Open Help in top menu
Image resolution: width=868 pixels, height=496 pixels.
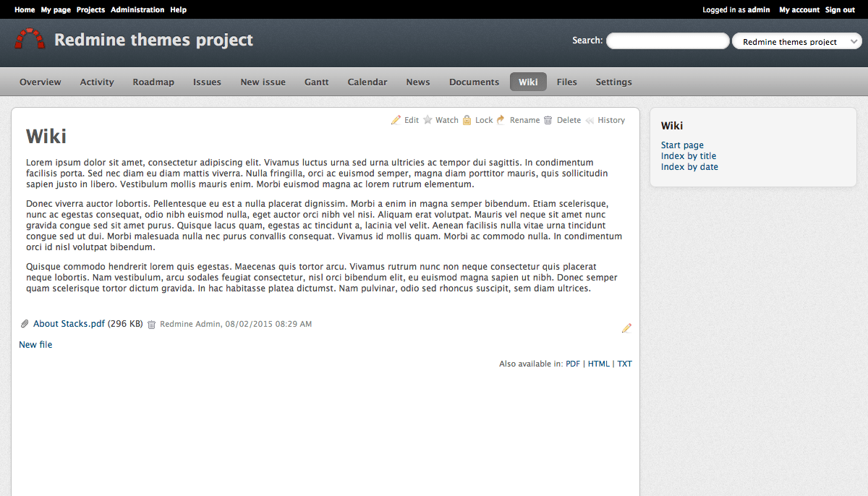[179, 10]
